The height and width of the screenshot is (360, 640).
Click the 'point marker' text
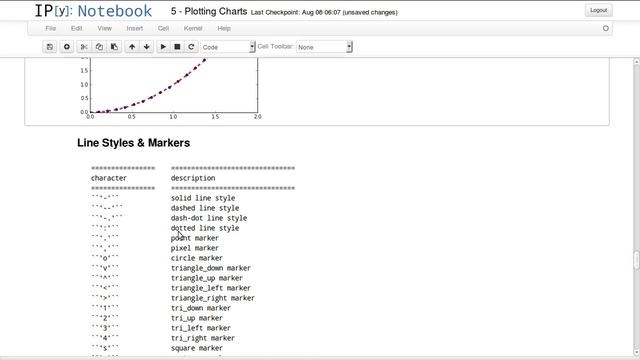point(195,238)
